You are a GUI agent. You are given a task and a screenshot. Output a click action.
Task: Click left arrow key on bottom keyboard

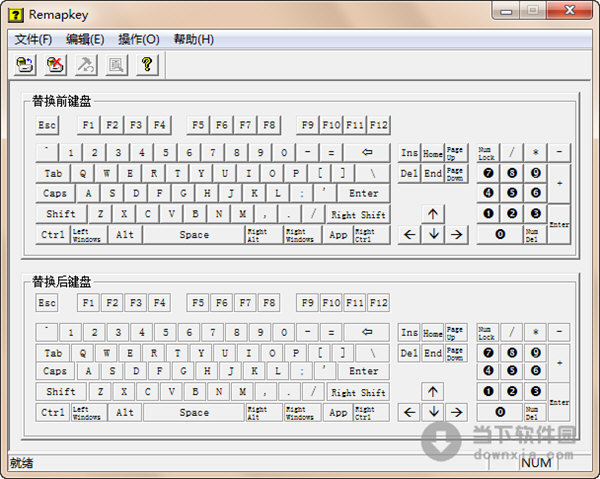pyautogui.click(x=409, y=412)
